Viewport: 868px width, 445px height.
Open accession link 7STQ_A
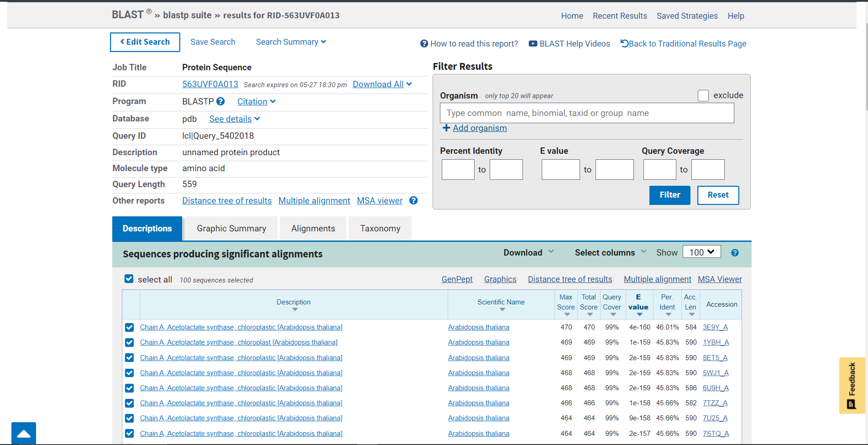coord(716,434)
